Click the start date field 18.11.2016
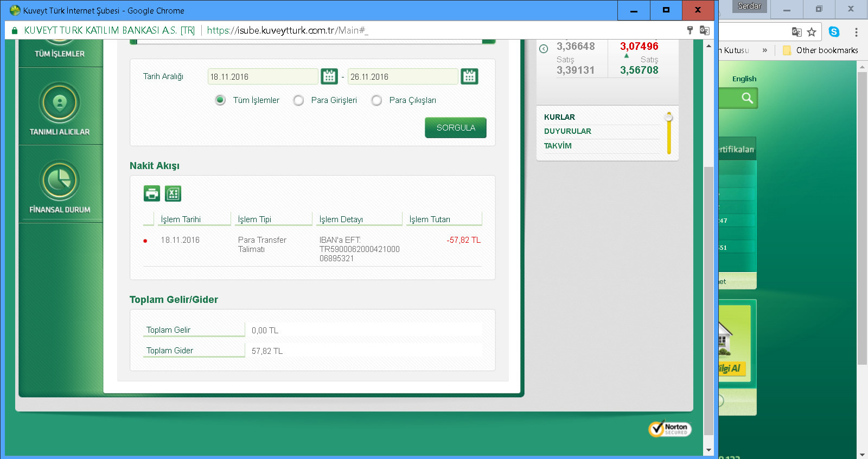The width and height of the screenshot is (868, 459). tap(263, 76)
